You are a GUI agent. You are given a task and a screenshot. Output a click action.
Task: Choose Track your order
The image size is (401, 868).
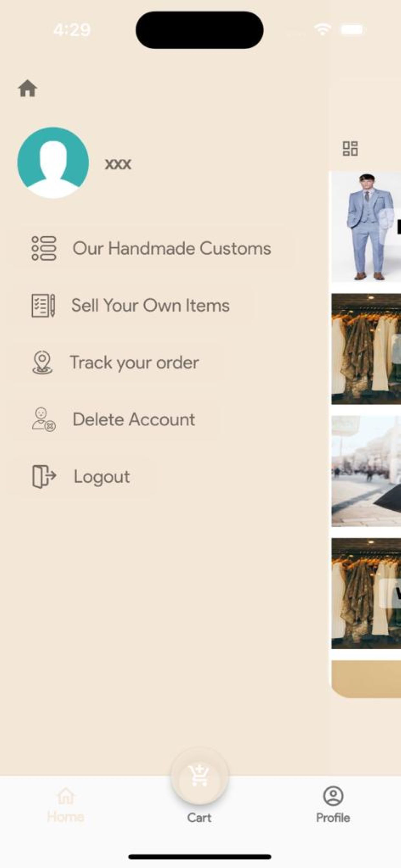115,363
